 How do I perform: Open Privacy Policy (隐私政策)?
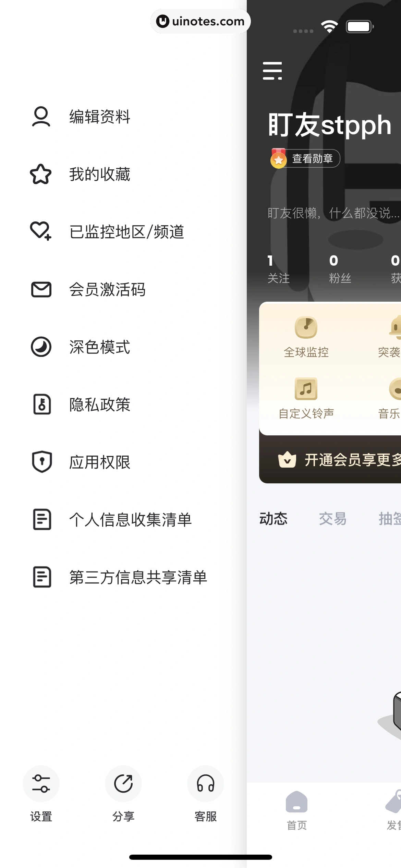tap(99, 405)
